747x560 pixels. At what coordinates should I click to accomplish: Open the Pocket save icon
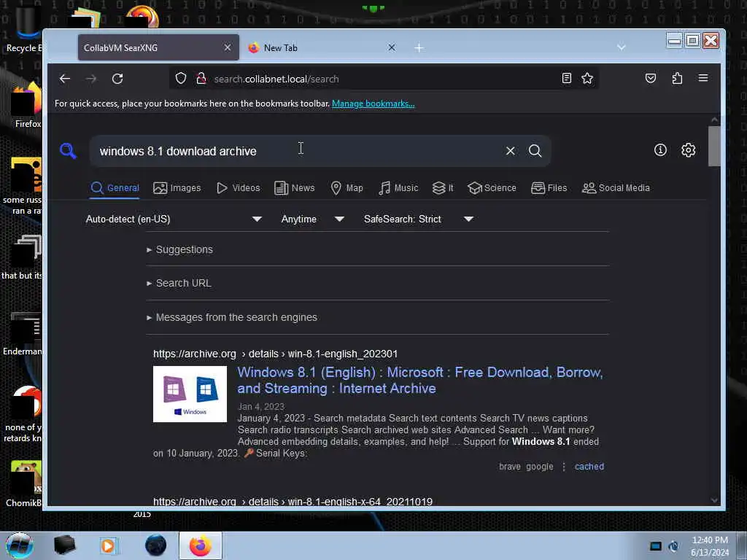pyautogui.click(x=650, y=78)
